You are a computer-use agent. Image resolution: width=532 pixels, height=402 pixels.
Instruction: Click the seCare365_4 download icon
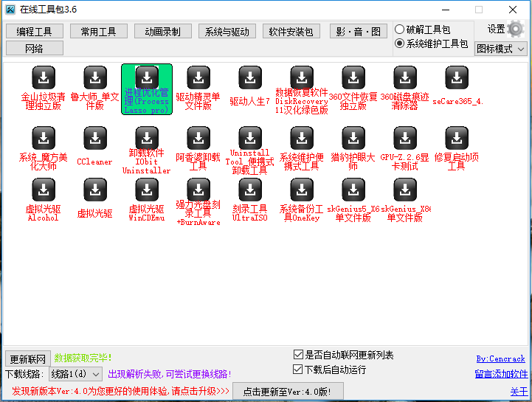click(x=457, y=77)
